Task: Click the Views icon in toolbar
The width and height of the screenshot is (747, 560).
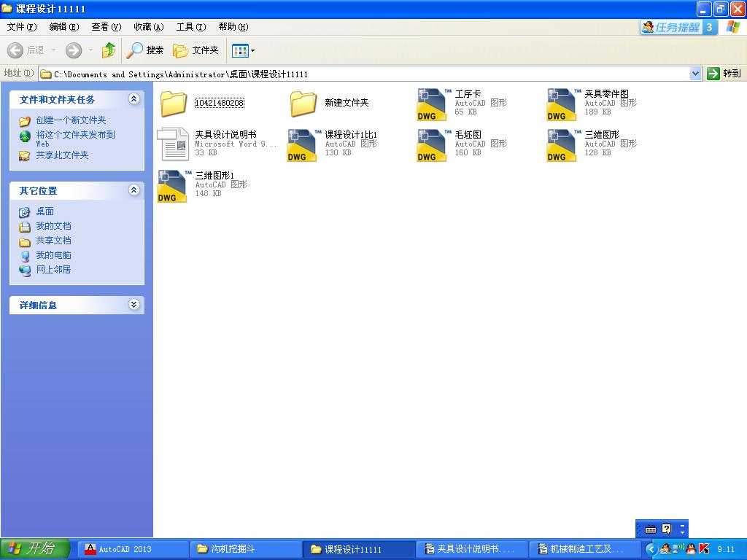Action: tap(240, 50)
